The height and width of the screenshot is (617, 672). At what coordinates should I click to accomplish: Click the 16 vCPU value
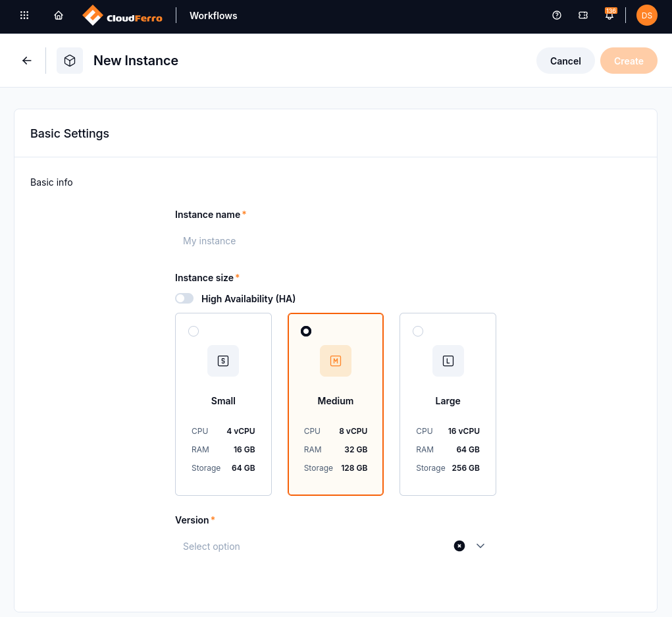click(x=464, y=431)
